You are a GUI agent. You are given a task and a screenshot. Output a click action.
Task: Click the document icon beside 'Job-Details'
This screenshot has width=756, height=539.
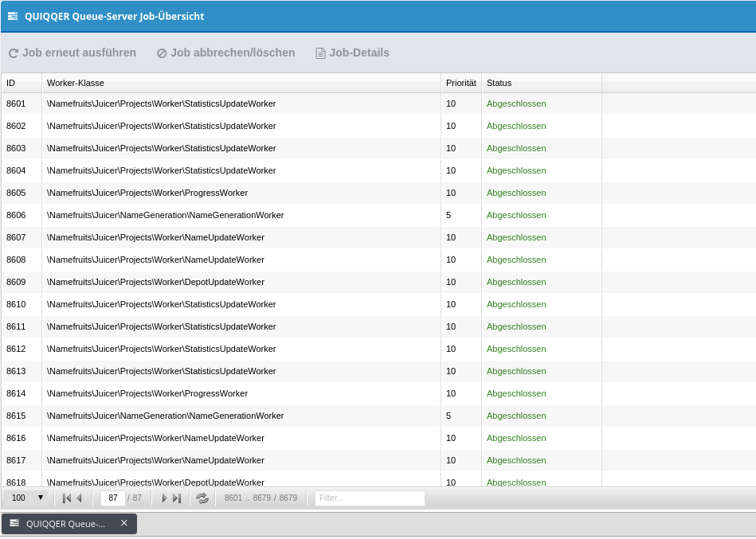tap(320, 53)
